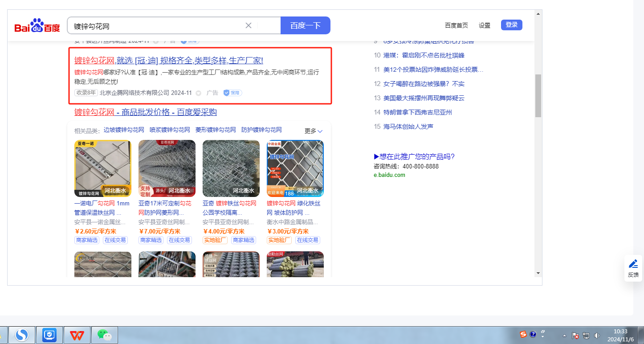Viewport: 644px width, 344px height.
Task: Click 商家精选 tag under the ¥2.60 product
Action: point(88,240)
